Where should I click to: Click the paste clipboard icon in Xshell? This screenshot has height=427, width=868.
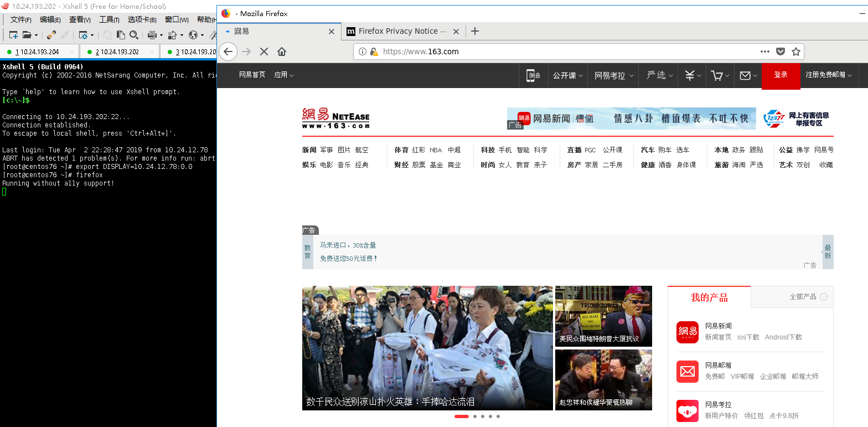point(121,35)
